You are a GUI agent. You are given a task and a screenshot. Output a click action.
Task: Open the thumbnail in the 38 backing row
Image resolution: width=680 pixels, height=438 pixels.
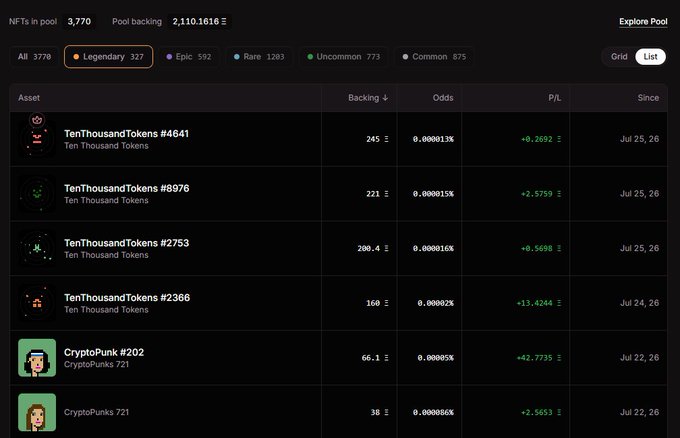click(37, 412)
